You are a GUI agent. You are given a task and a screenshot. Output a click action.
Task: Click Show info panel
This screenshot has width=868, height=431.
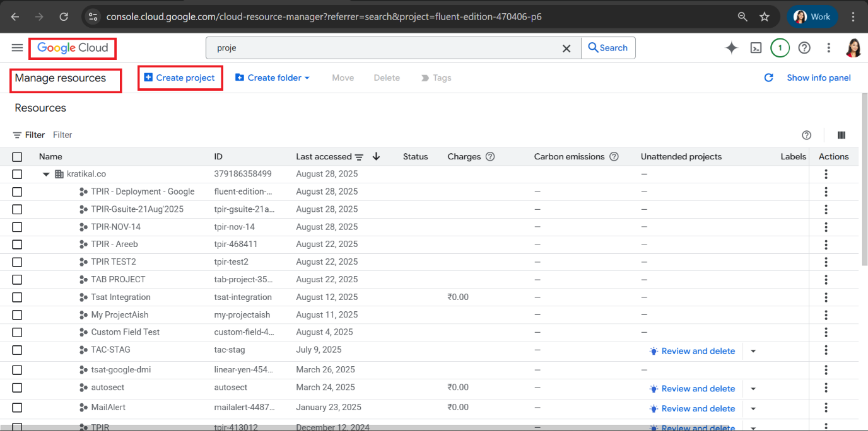click(819, 78)
